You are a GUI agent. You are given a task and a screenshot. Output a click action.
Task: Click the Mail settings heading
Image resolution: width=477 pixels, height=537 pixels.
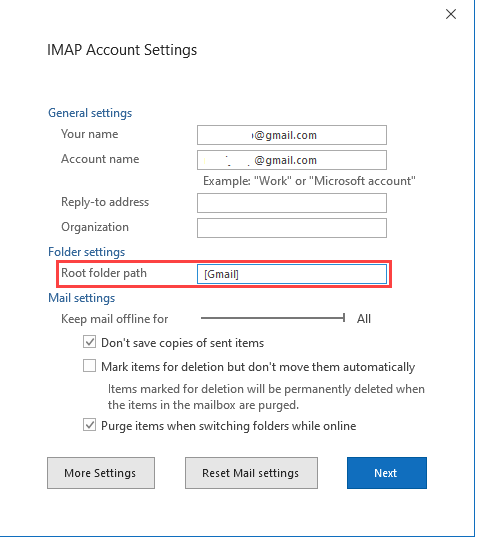(x=81, y=298)
